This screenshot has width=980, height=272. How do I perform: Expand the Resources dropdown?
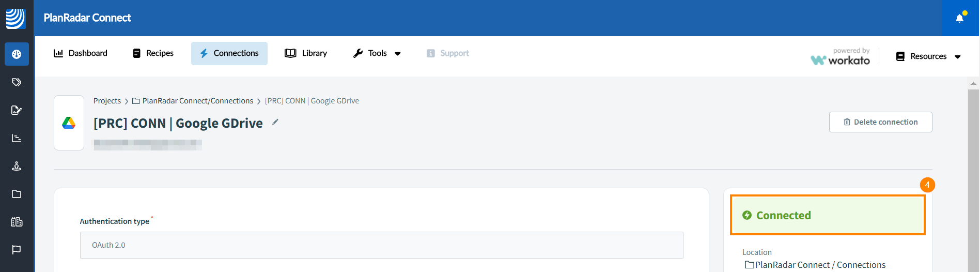[928, 56]
